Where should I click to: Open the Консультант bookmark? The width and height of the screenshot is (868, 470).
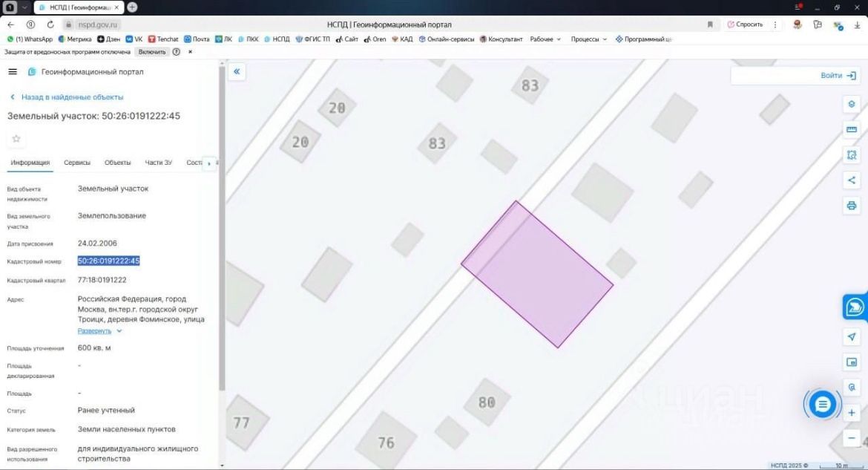point(501,39)
